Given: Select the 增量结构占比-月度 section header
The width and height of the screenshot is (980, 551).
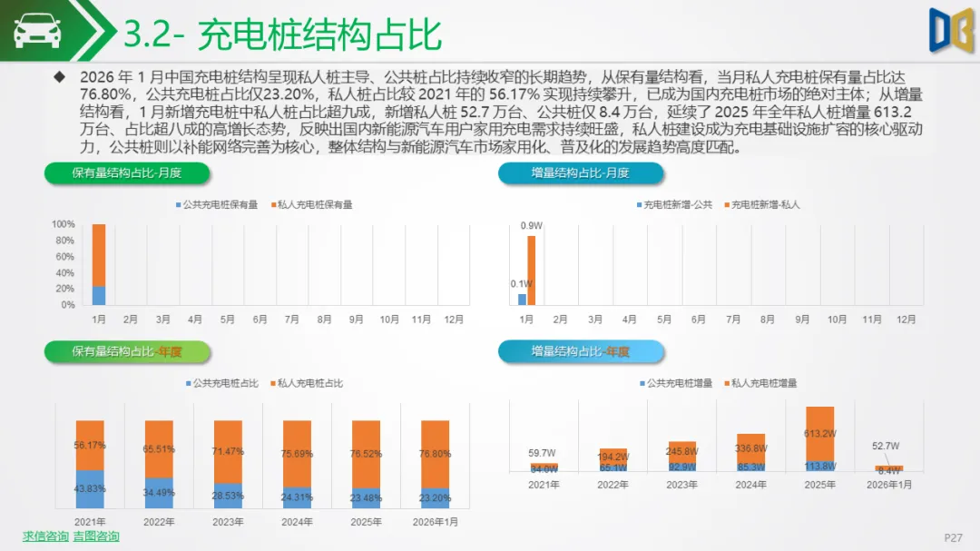Looking at the screenshot, I should (x=581, y=173).
